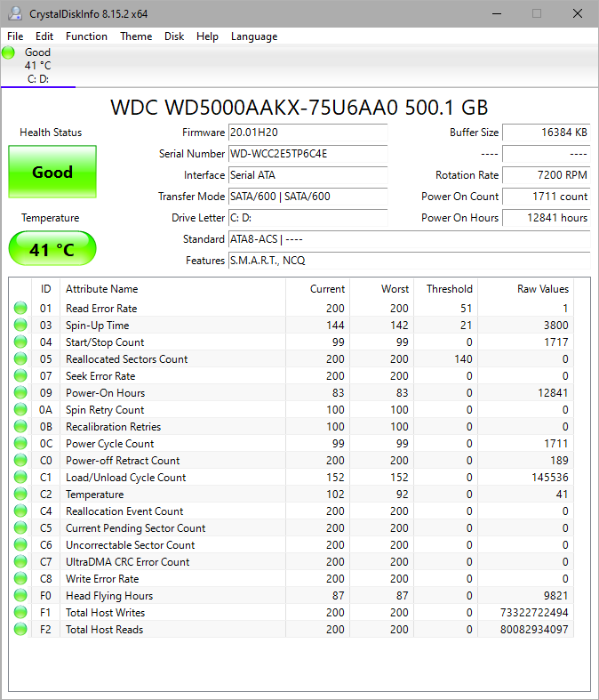Viewport: 599px width, 700px height.
Task: Click the Power On Count value
Action: (x=546, y=197)
